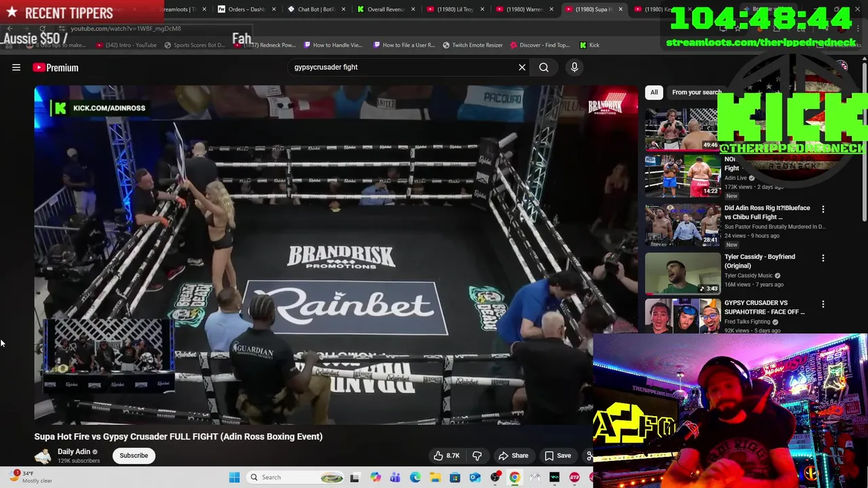868x488 pixels.
Task: Subscribe to Daily Adin channel
Action: (134, 455)
